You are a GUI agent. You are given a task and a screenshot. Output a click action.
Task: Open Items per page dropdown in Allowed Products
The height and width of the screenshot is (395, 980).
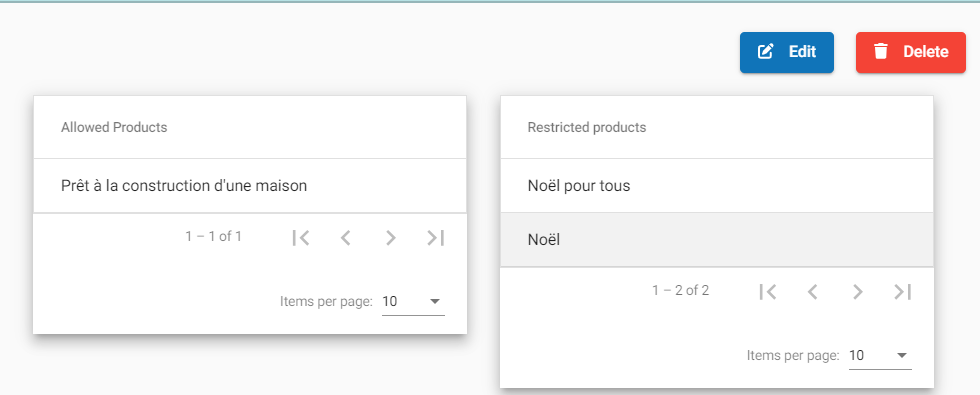(x=413, y=302)
